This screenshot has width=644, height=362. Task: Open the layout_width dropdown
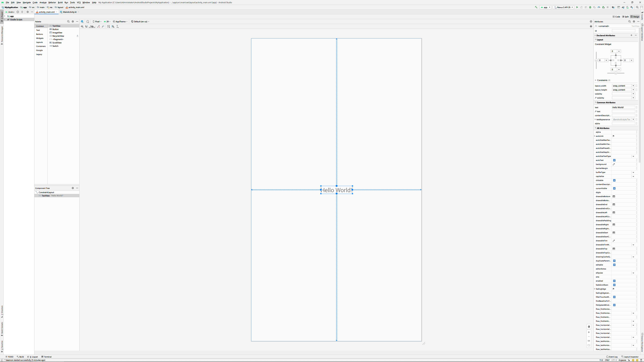(x=633, y=86)
